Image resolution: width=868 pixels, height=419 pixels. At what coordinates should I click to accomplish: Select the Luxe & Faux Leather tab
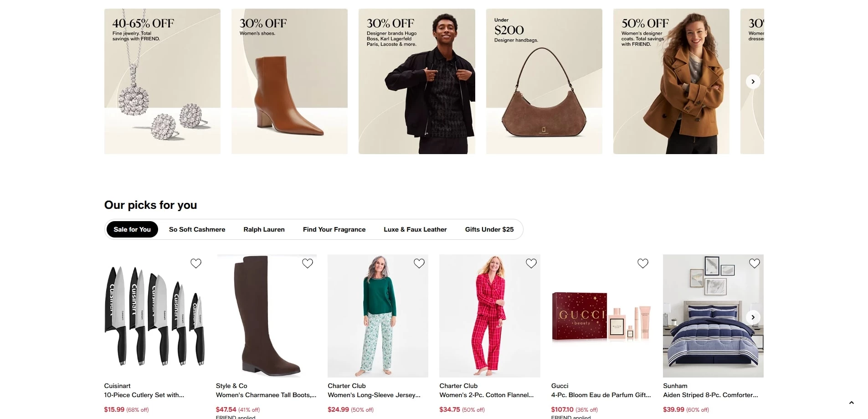(415, 229)
